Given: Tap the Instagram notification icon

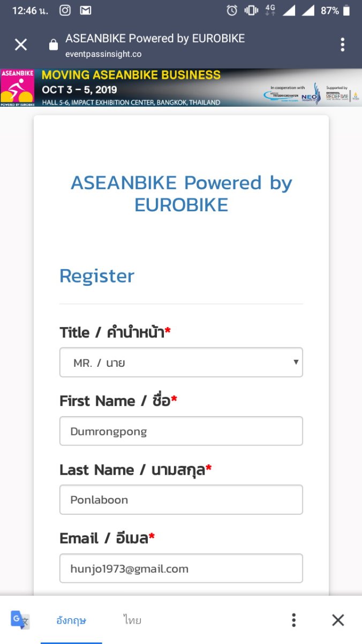Looking at the screenshot, I should tap(65, 10).
